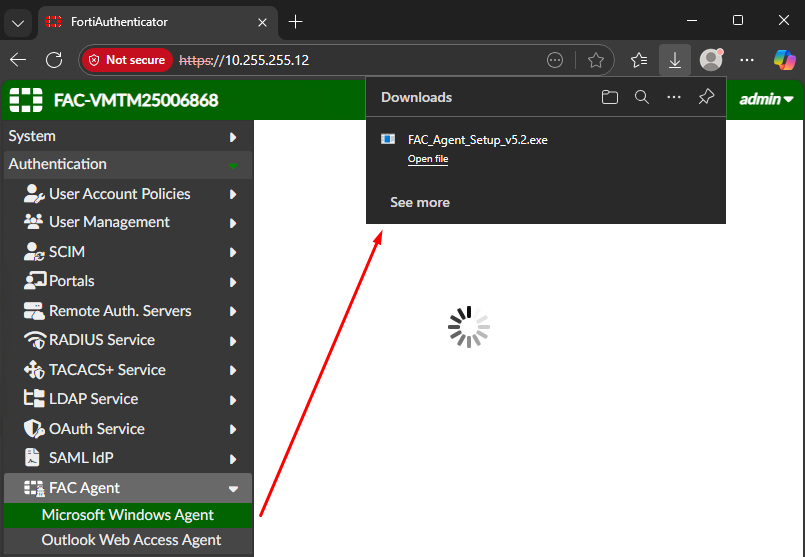Image resolution: width=805 pixels, height=557 pixels.
Task: Click the Authentication menu label
Action: point(58,164)
